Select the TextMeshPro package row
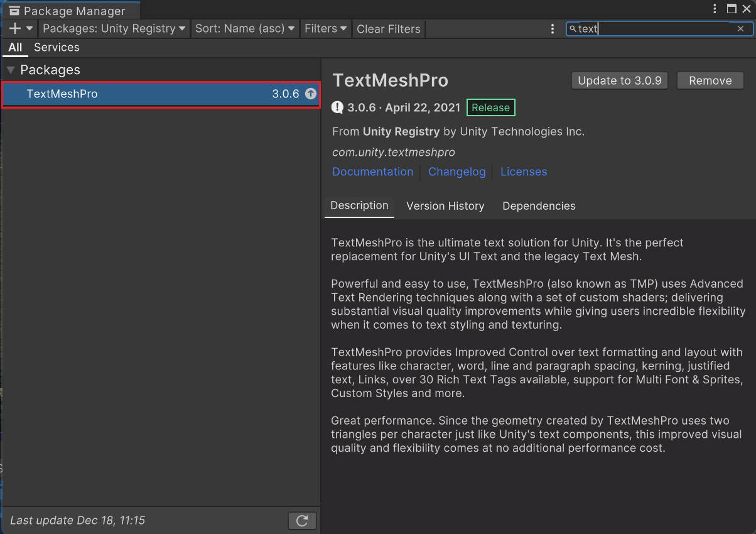 pos(161,94)
